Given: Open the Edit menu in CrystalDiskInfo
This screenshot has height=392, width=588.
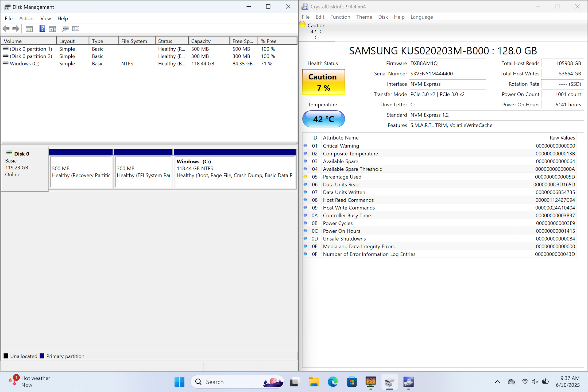Looking at the screenshot, I should point(320,17).
